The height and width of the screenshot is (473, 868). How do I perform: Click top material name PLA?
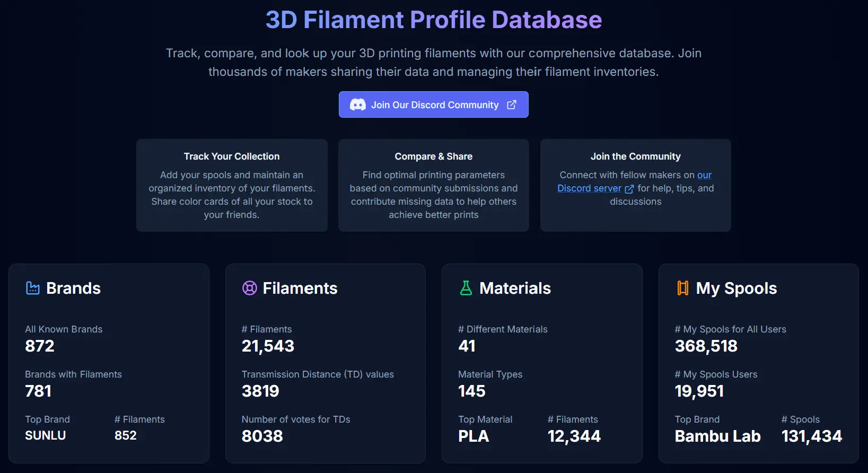(474, 436)
